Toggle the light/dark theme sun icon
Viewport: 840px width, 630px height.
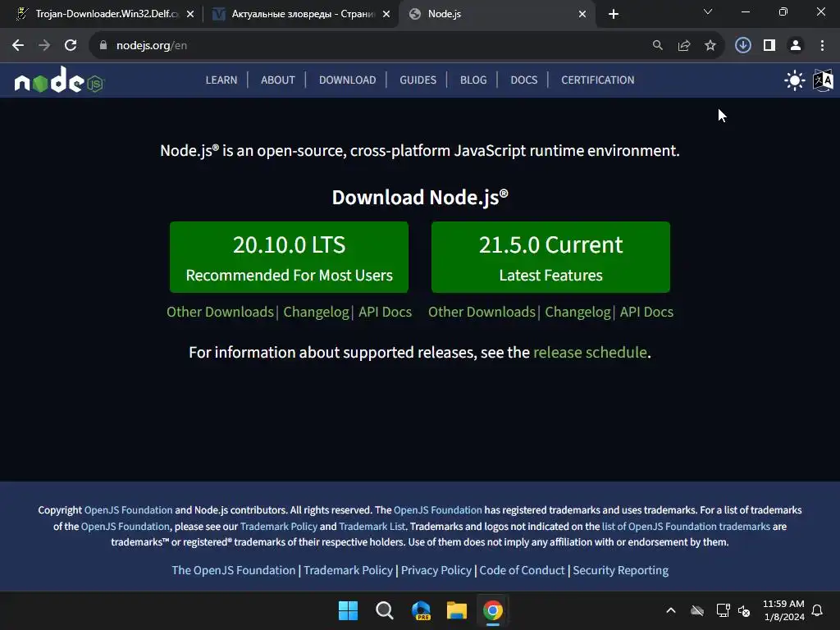[x=794, y=80]
